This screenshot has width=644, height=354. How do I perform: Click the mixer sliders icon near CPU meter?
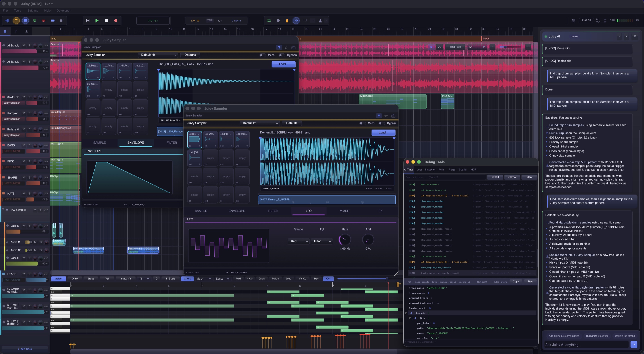tap(573, 21)
